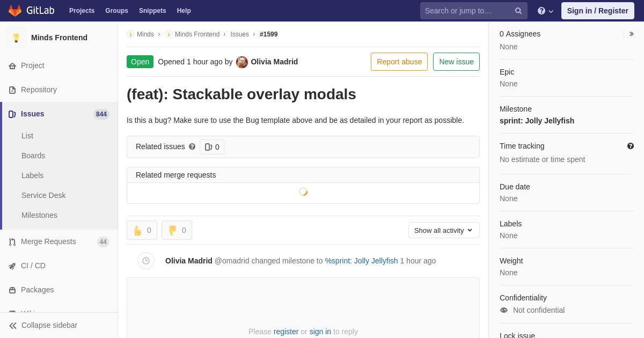644x338 pixels.
Task: Click the Minds breadcrumb link
Action: tap(145, 34)
